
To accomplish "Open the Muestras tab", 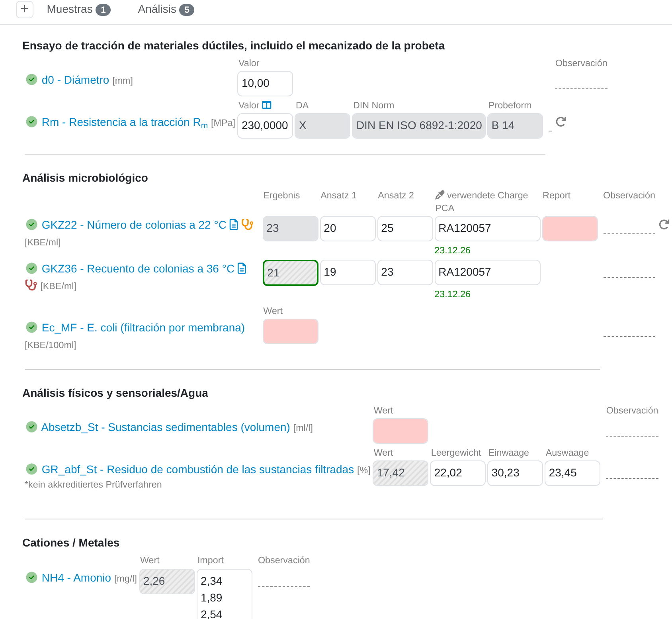I will (x=78, y=9).
